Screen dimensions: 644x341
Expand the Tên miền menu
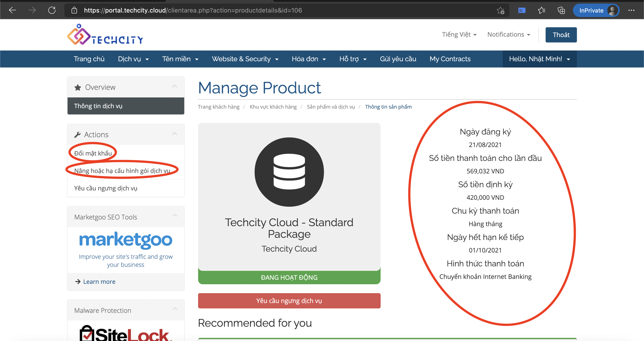pos(180,59)
